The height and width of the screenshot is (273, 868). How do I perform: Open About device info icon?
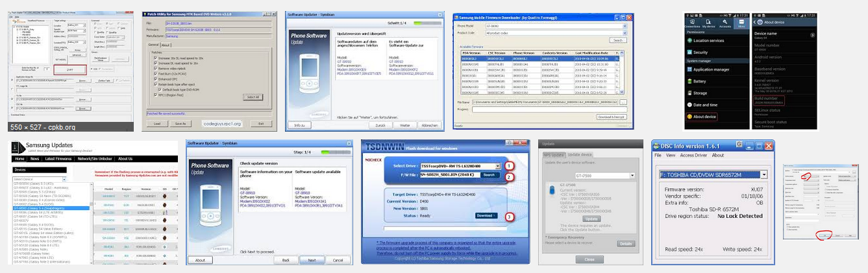689,117
